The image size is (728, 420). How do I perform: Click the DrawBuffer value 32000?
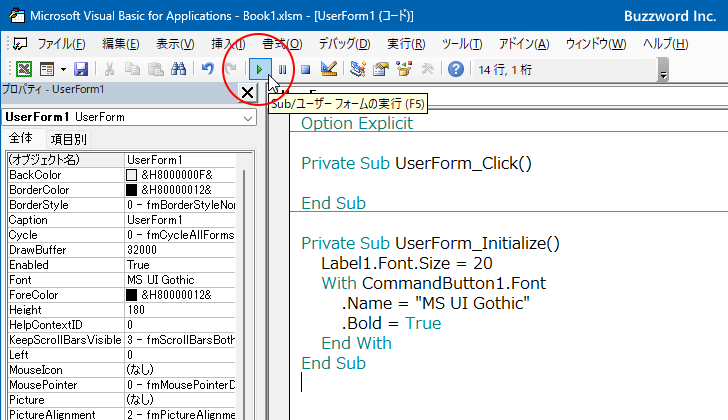pyautogui.click(x=180, y=250)
